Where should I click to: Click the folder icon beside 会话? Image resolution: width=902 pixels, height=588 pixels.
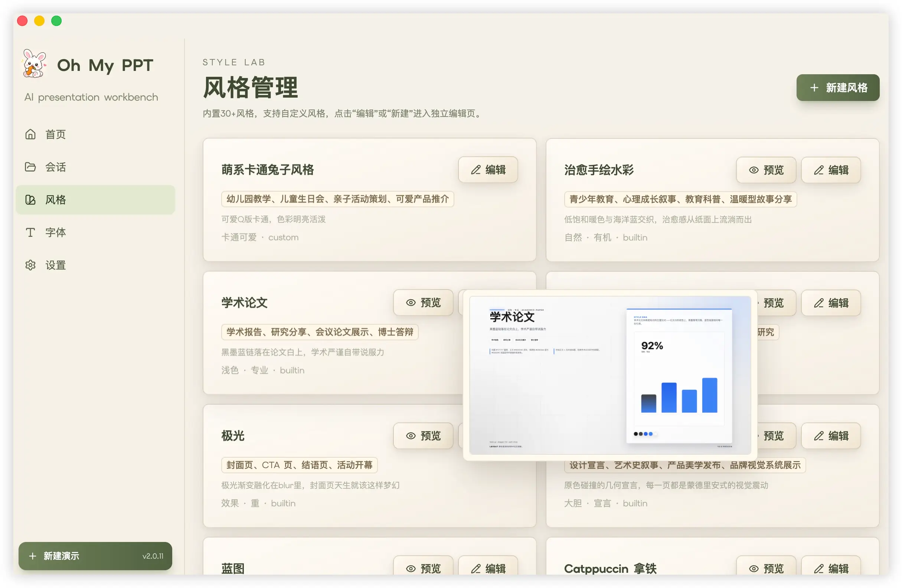(30, 167)
